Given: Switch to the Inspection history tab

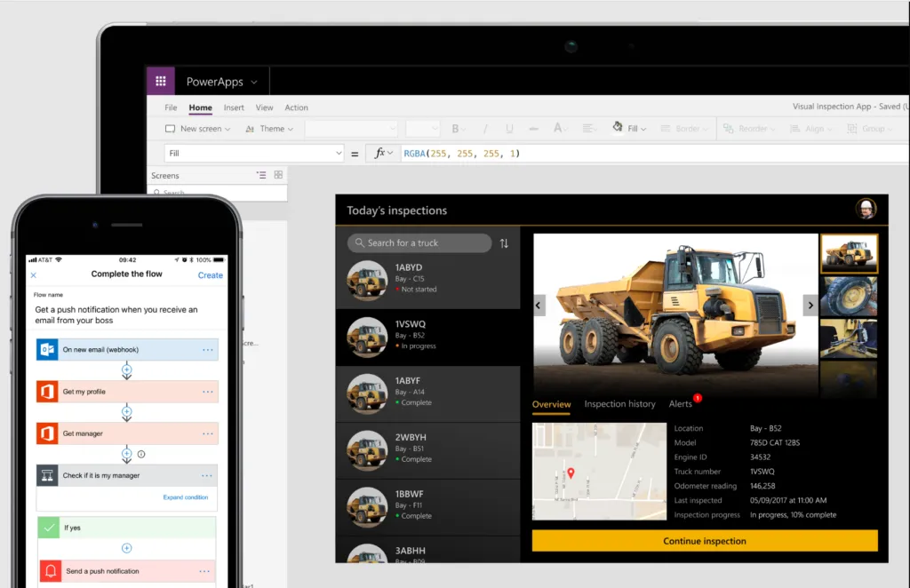Looking at the screenshot, I should 619,404.
